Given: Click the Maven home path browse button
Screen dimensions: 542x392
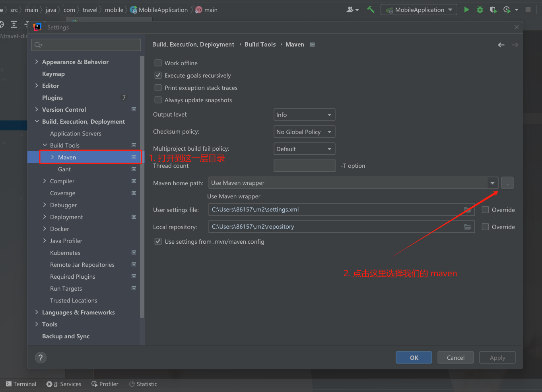Looking at the screenshot, I should coord(507,183).
